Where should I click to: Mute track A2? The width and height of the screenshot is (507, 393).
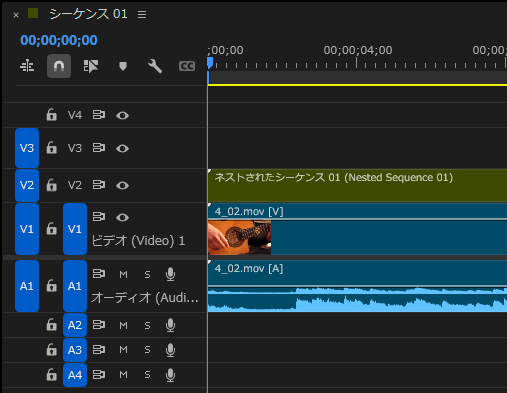pyautogui.click(x=123, y=325)
